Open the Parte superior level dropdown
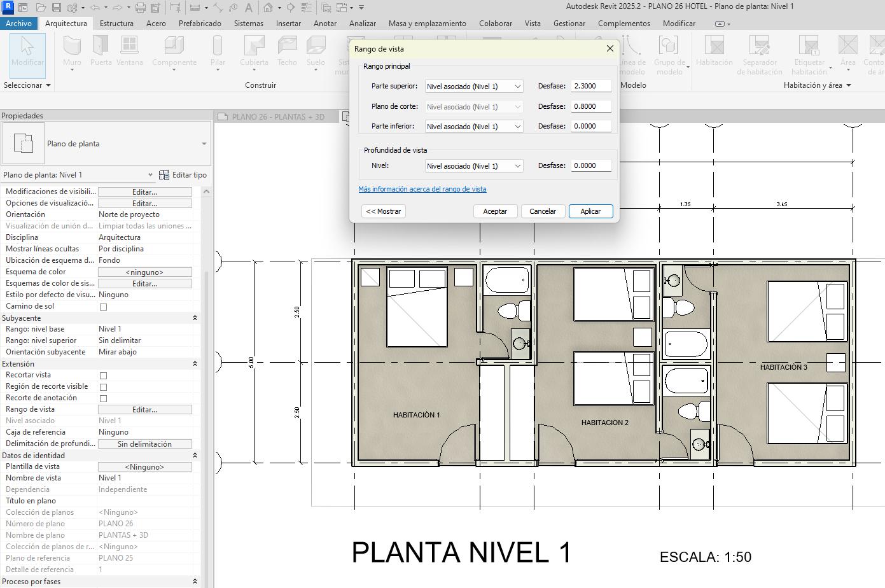 coord(474,87)
